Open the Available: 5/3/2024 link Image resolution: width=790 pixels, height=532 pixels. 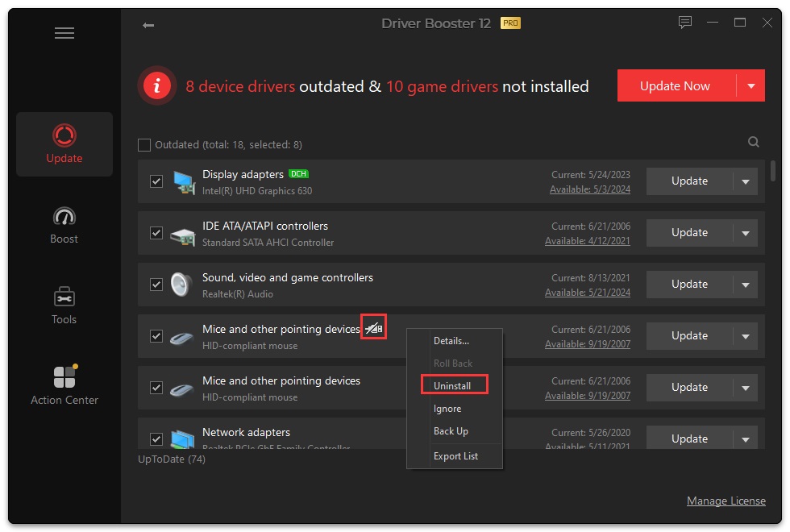(x=590, y=189)
